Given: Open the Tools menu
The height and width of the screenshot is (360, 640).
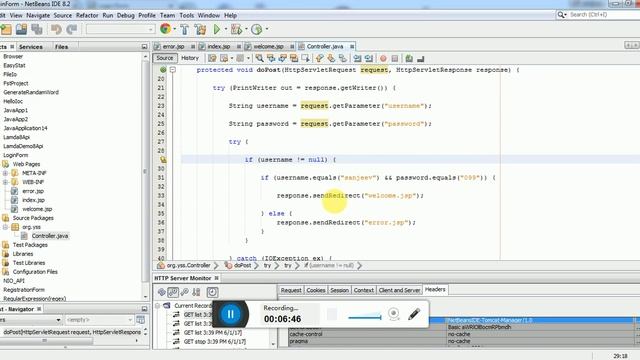Looking at the screenshot, I should coord(187,16).
